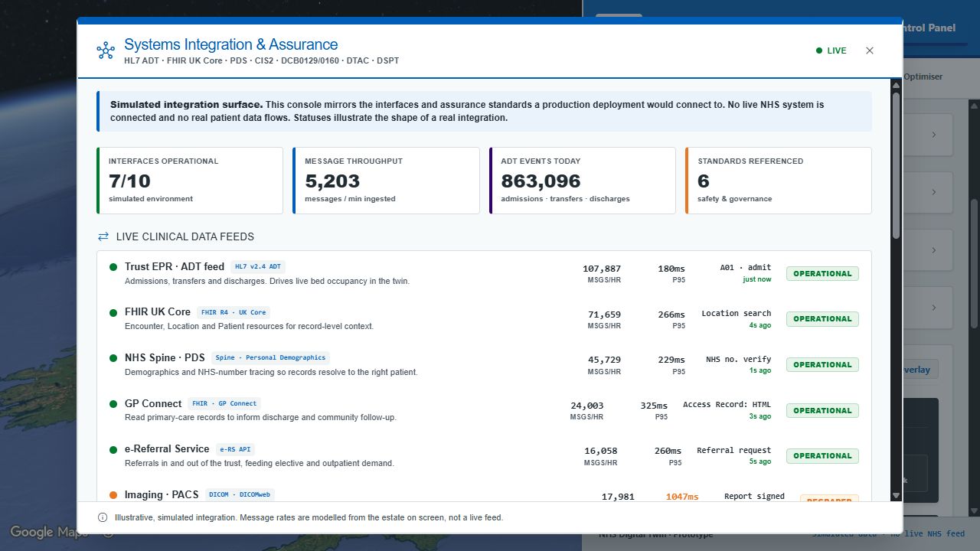Click the HL7 v2.4 ADT tag
The width and height of the screenshot is (980, 551).
(257, 267)
